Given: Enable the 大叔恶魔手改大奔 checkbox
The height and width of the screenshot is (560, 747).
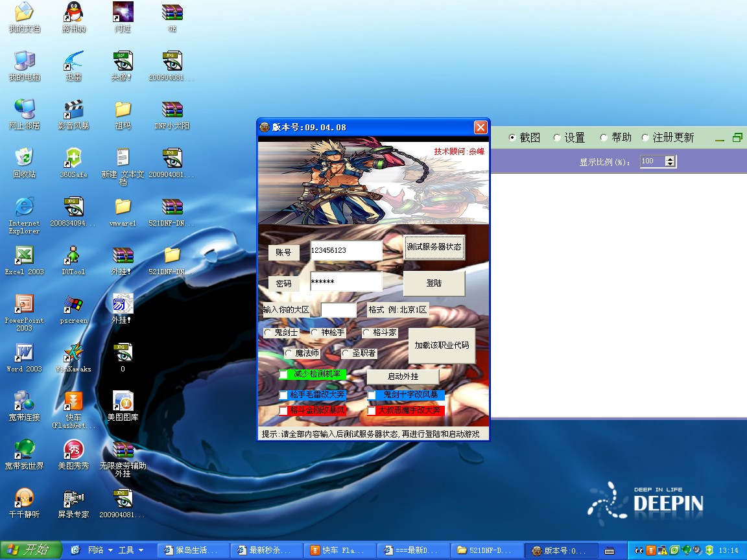Looking at the screenshot, I should (x=372, y=410).
